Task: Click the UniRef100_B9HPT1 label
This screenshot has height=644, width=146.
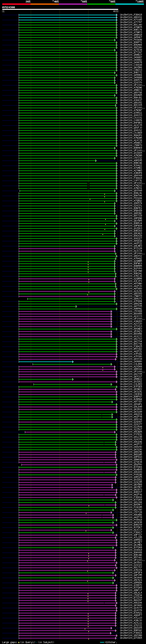Action: click(x=131, y=42)
